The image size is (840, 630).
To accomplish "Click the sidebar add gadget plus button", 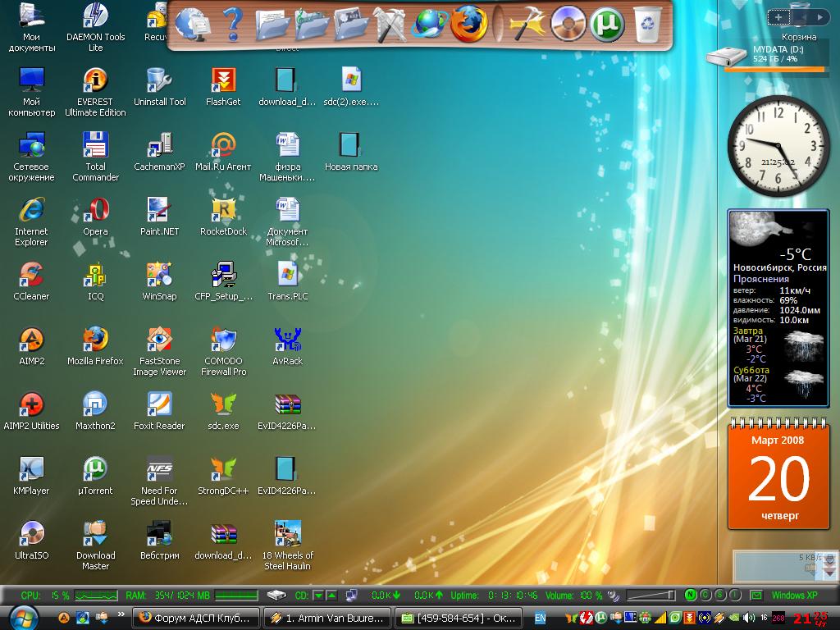I will [778, 16].
